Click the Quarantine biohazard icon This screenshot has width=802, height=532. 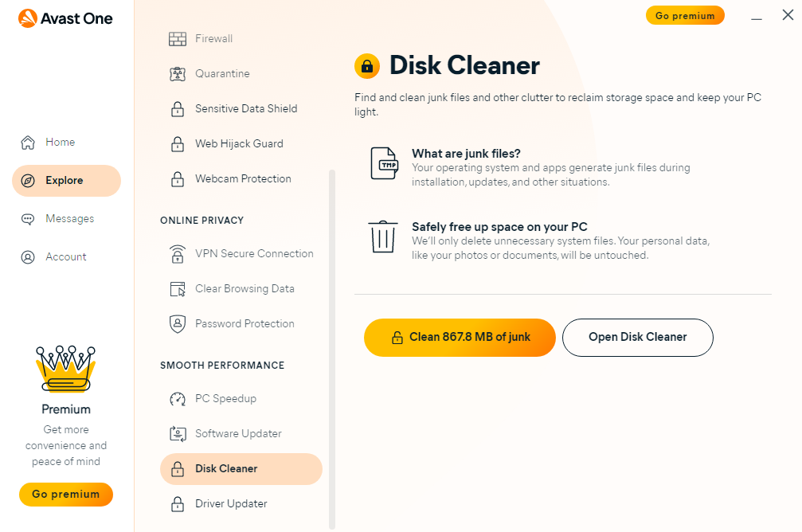coord(178,74)
